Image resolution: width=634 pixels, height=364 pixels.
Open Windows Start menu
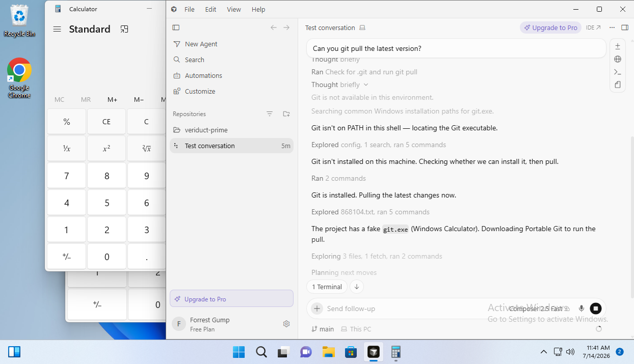click(238, 352)
